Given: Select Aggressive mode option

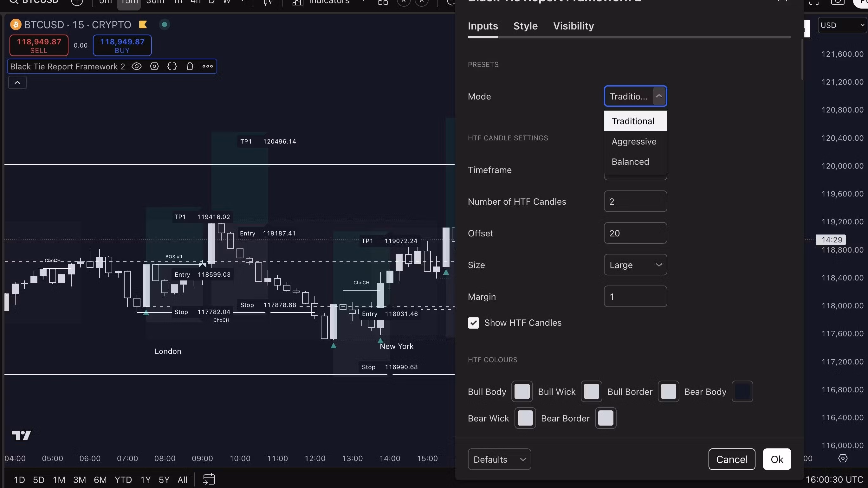Looking at the screenshot, I should 634,141.
